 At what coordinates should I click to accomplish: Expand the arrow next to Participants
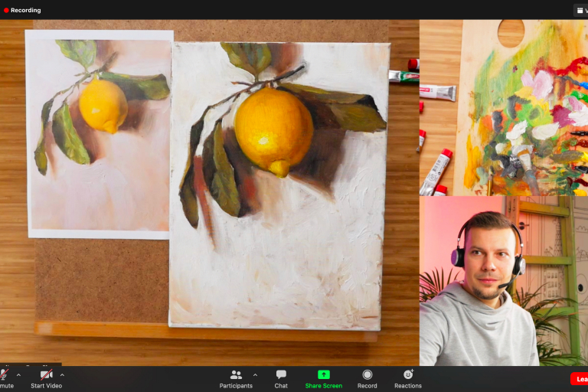click(255, 374)
